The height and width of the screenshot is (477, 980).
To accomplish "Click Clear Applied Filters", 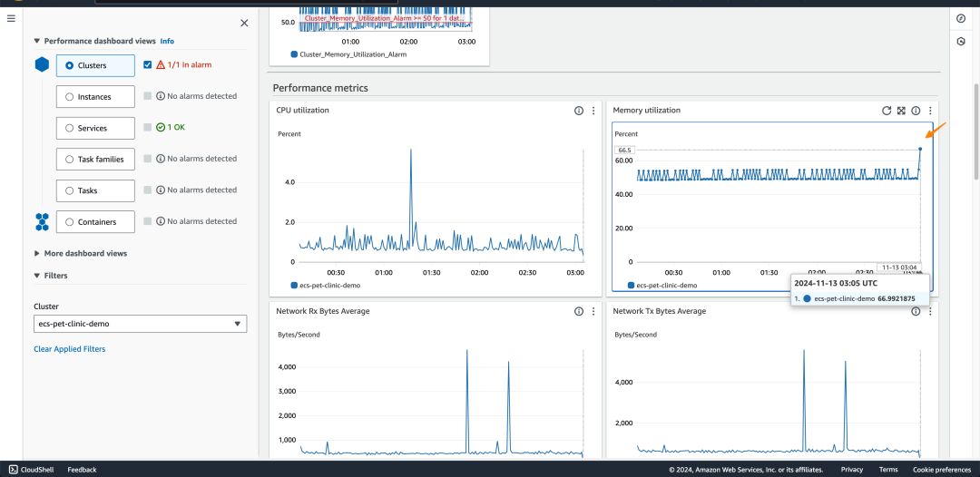I will click(69, 349).
